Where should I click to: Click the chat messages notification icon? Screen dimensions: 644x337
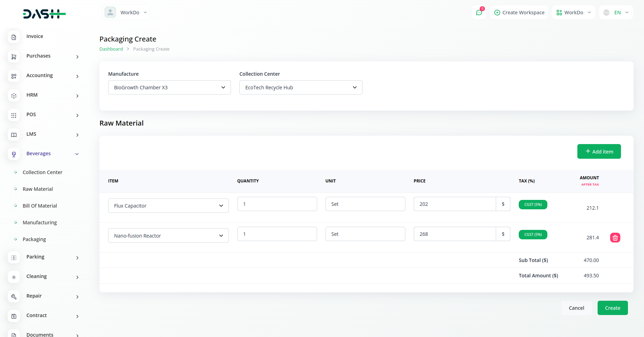coord(479,13)
